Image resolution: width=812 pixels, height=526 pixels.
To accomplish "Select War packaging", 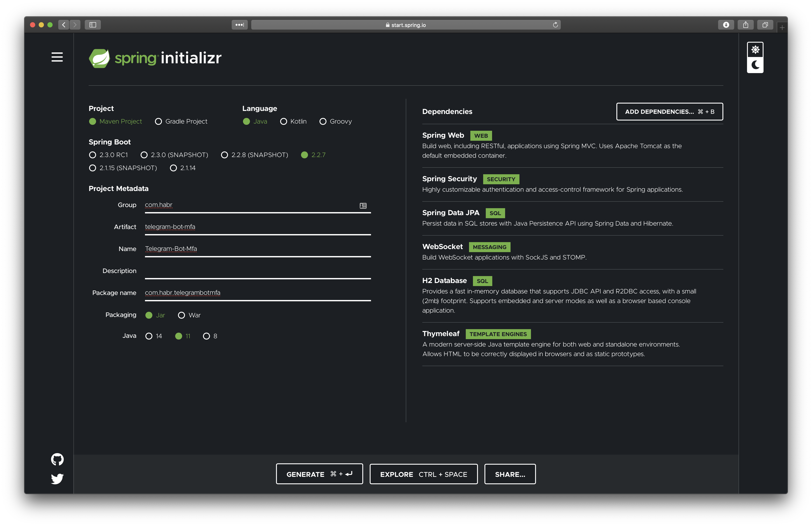I will pyautogui.click(x=189, y=315).
